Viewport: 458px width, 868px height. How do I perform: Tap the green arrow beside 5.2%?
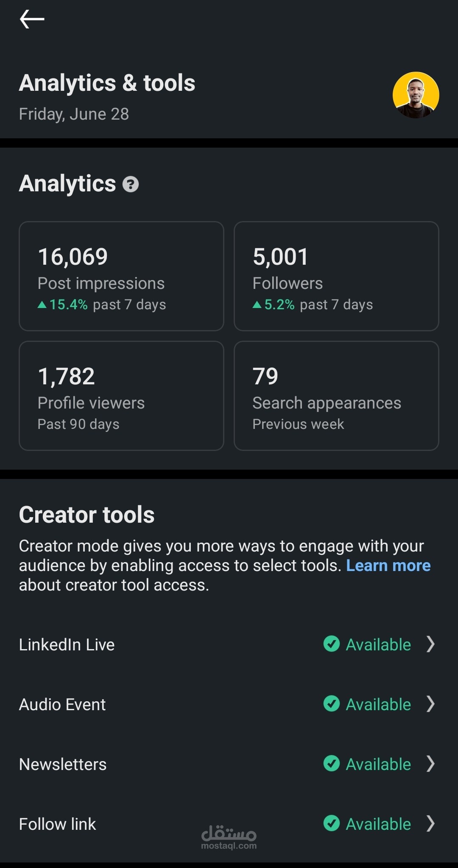[257, 305]
